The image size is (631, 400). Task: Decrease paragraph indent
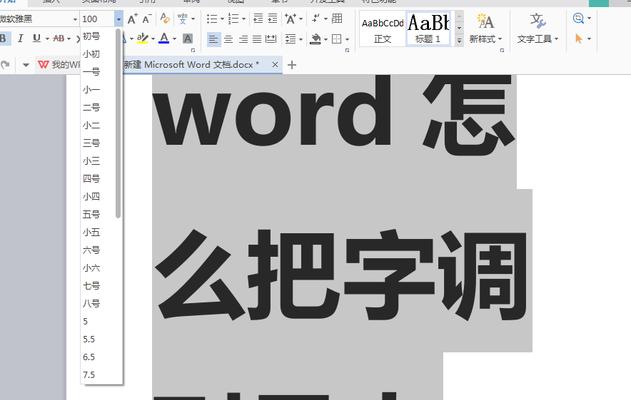[258, 19]
